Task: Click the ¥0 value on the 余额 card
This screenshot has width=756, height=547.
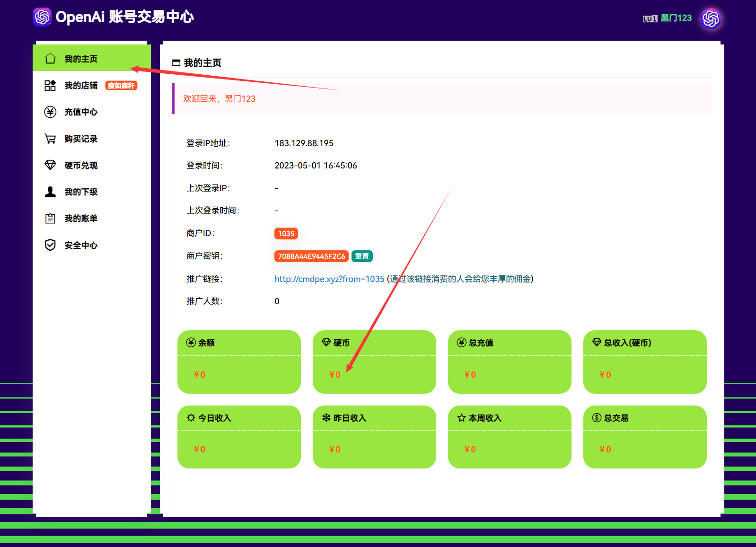Action: (x=200, y=374)
